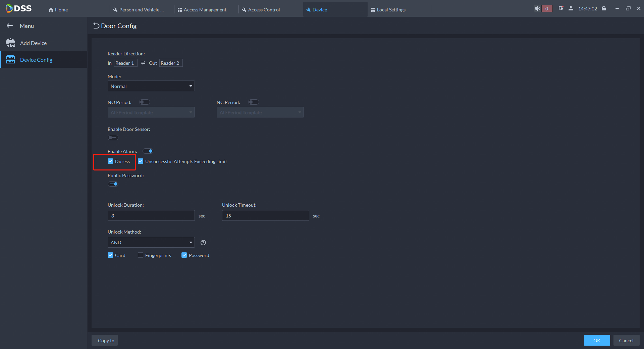The width and height of the screenshot is (644, 349).
Task: Lock the client with the padlock icon
Action: click(x=604, y=8)
